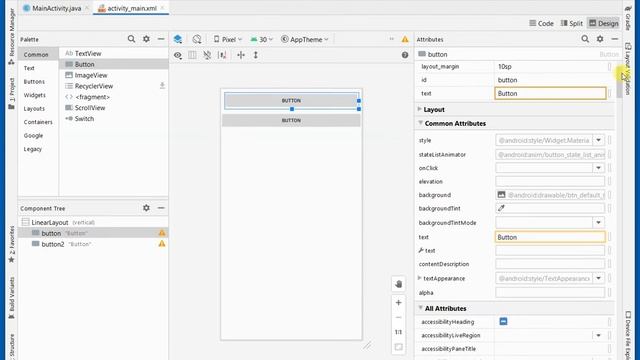The height and width of the screenshot is (360, 640).
Task: Activate pan hand tool
Action: click(x=398, y=284)
